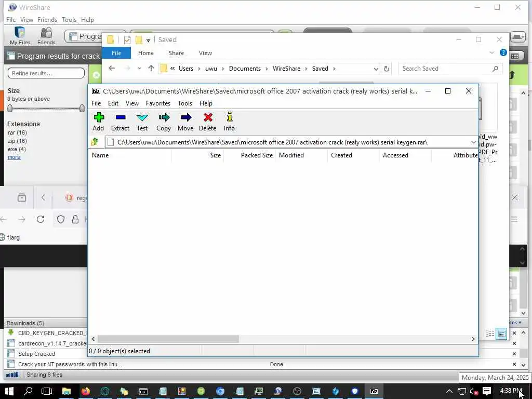This screenshot has width=532, height=399.
Task: Open Explorer help question mark icon
Action: (503, 52)
